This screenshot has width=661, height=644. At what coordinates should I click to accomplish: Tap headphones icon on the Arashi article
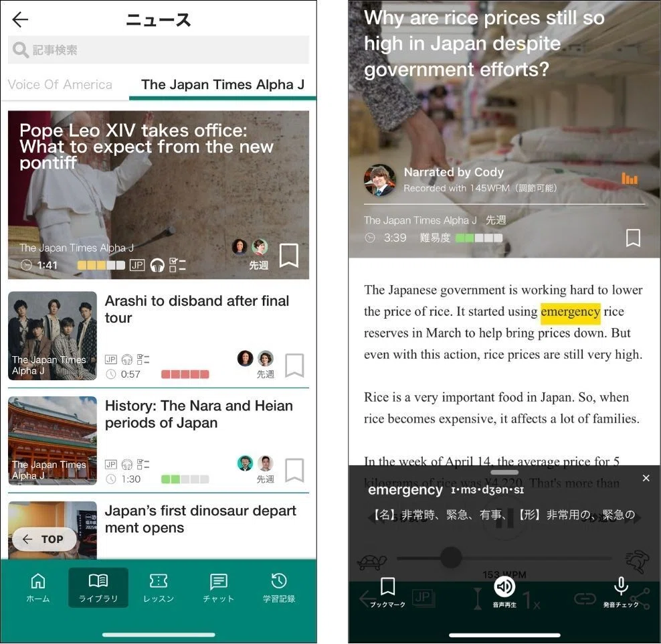(x=127, y=359)
